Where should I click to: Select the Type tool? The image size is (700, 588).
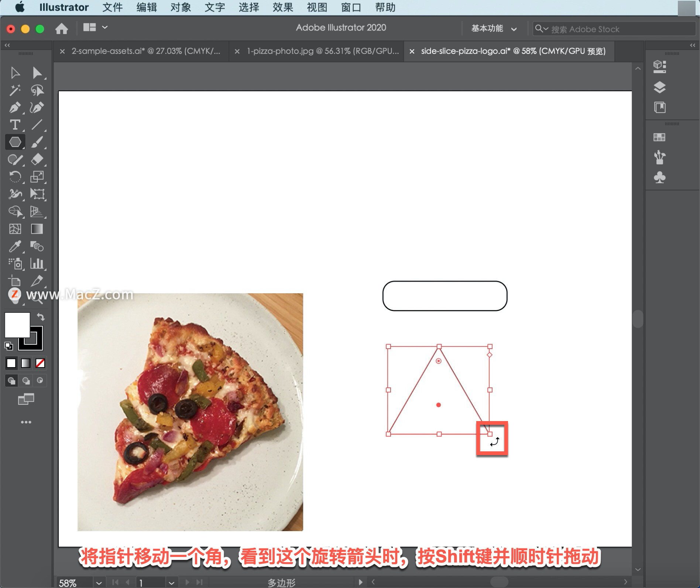(x=15, y=125)
